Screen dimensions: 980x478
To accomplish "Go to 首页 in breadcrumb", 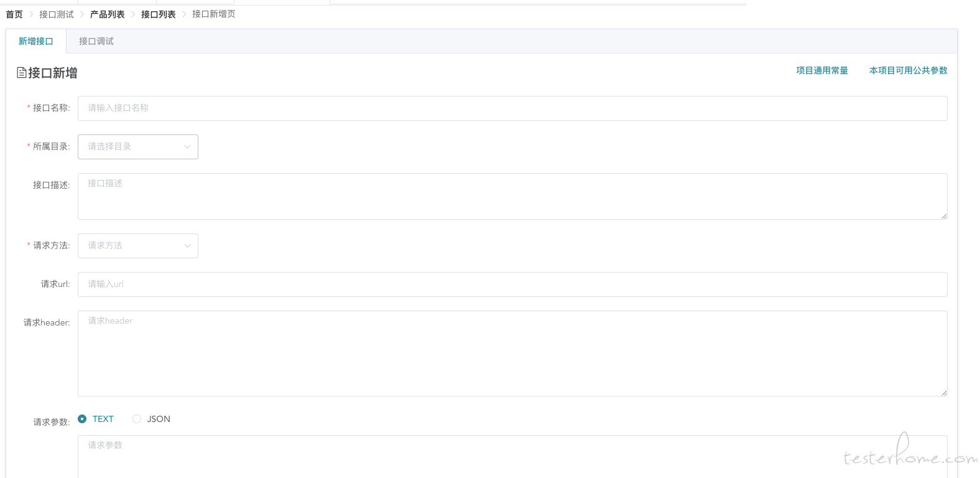I will point(14,14).
